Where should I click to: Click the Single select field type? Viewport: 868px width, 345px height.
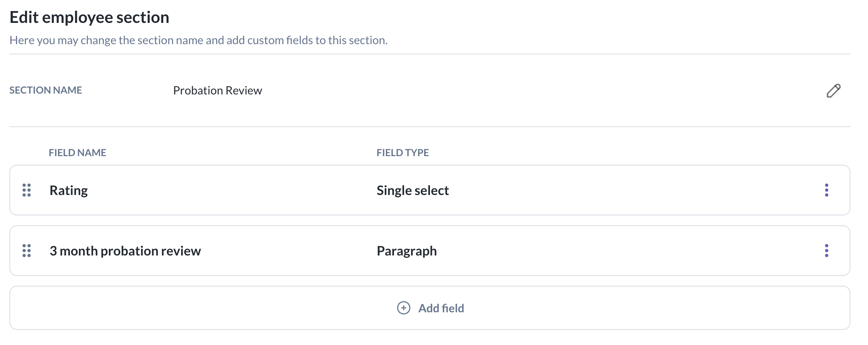coord(412,190)
